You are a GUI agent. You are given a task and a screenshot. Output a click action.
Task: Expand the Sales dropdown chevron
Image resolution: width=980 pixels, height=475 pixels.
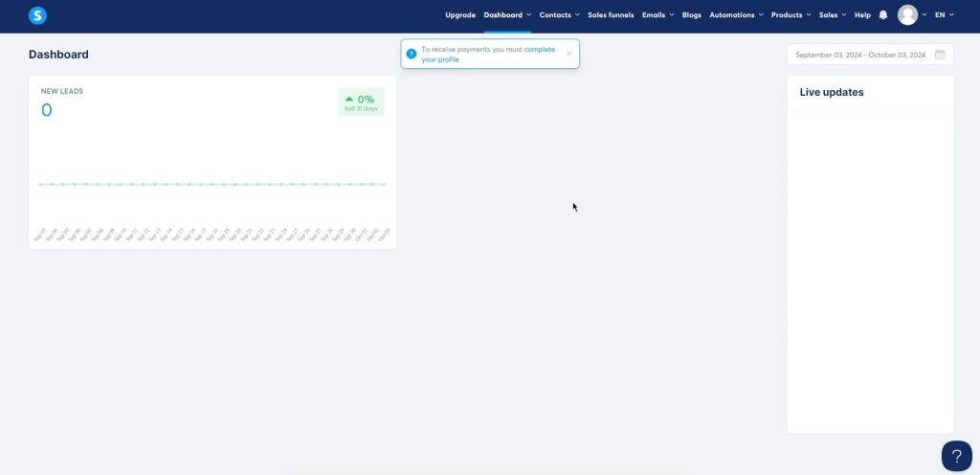click(844, 15)
